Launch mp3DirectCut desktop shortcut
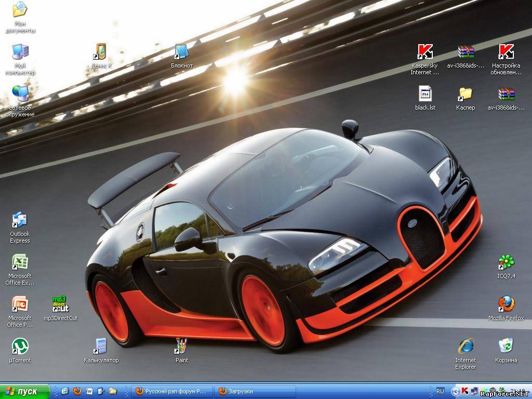Image resolution: width=532 pixels, height=399 pixels. point(60,304)
